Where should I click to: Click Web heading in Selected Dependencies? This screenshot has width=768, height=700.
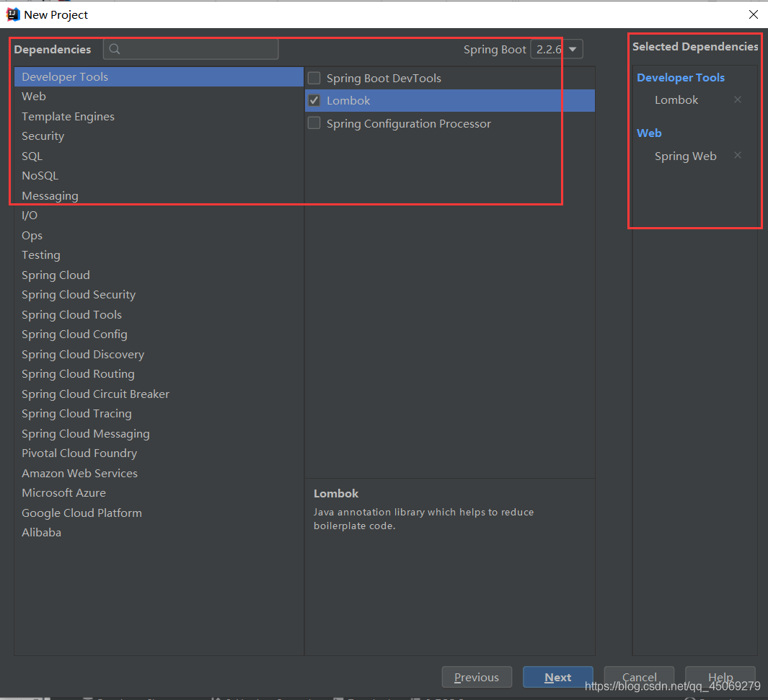pyautogui.click(x=649, y=133)
